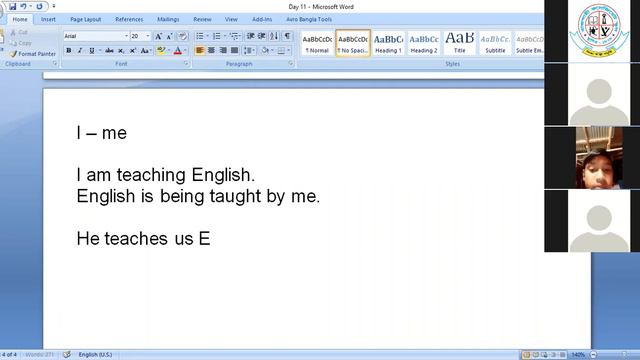Increase paragraph indent
Image resolution: width=640 pixels, height=360 pixels.
[x=262, y=36]
